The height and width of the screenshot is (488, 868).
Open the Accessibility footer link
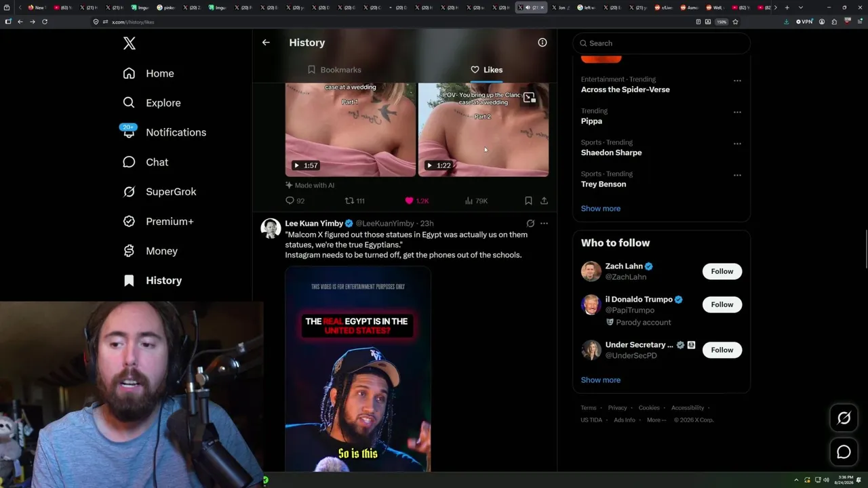click(x=688, y=408)
